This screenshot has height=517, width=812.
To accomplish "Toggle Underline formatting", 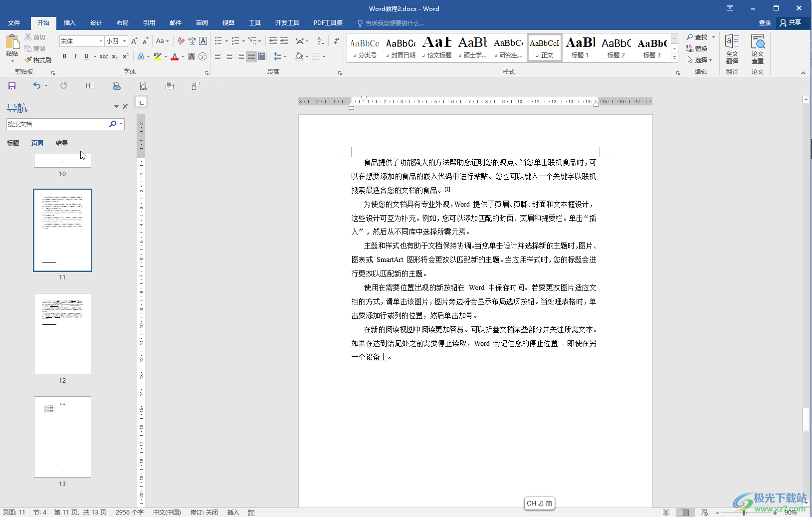I will point(86,56).
